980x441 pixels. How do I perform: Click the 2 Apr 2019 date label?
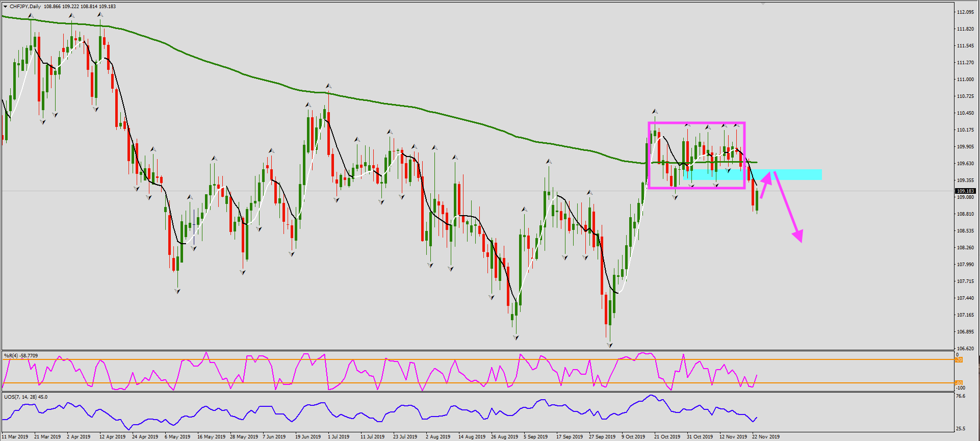tap(79, 437)
